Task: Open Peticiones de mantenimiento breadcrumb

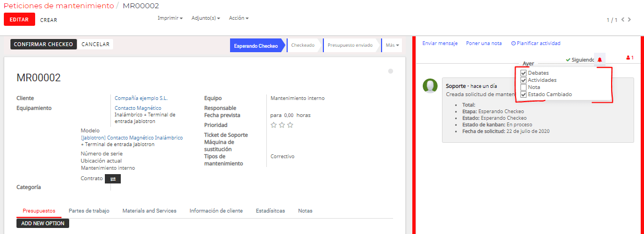Action: (x=59, y=5)
